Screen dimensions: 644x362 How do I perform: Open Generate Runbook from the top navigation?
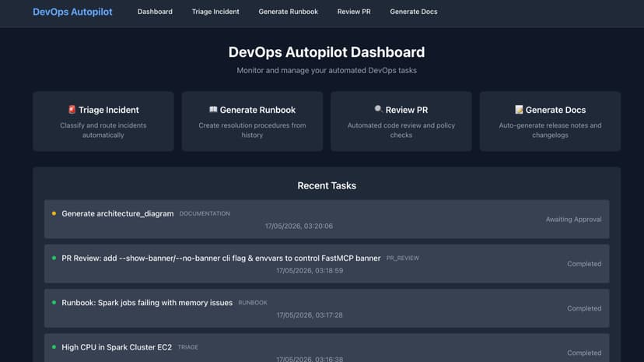(x=288, y=12)
